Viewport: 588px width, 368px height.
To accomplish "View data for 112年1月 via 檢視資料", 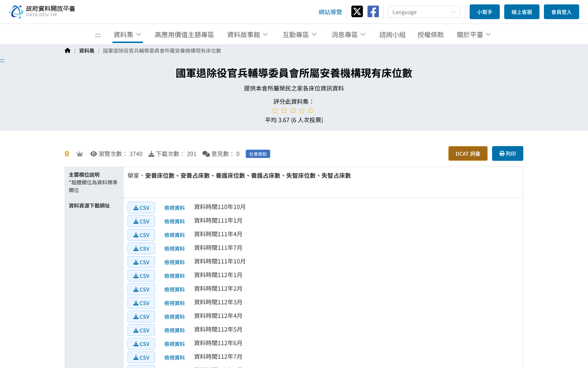I will click(x=175, y=276).
